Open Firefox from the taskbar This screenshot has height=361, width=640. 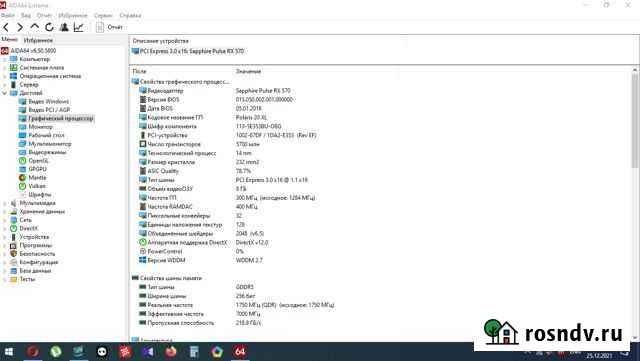point(171,352)
